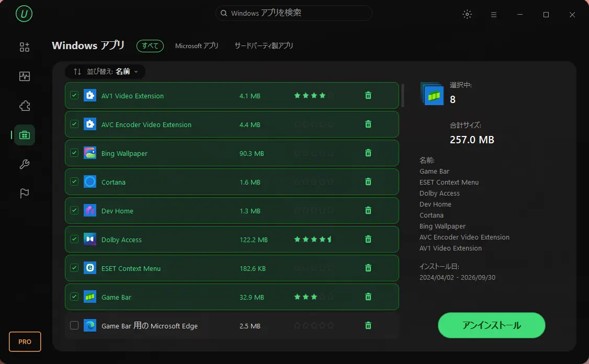Uncheck the Dolby Access checkbox
This screenshot has height=364, width=589.
74,239
